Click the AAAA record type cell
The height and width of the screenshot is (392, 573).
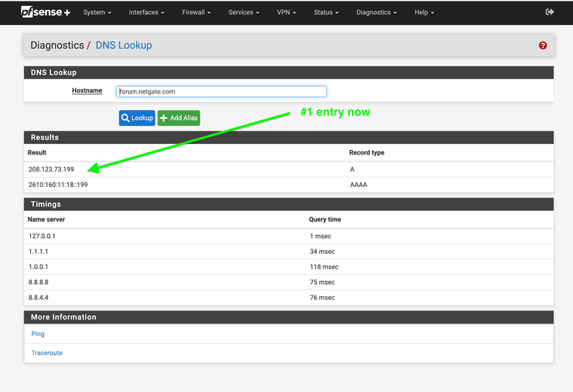click(x=358, y=185)
